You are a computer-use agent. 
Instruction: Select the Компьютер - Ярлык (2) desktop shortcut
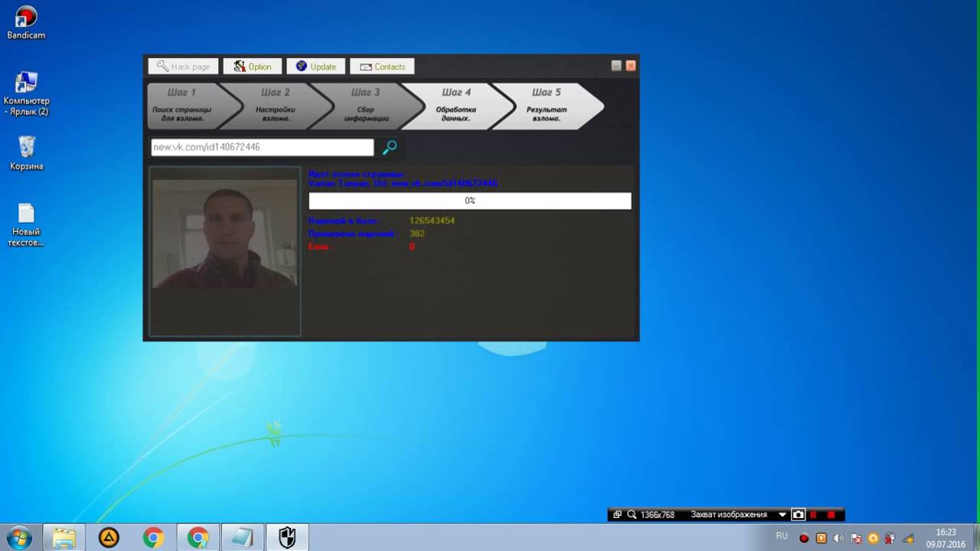coord(26,93)
